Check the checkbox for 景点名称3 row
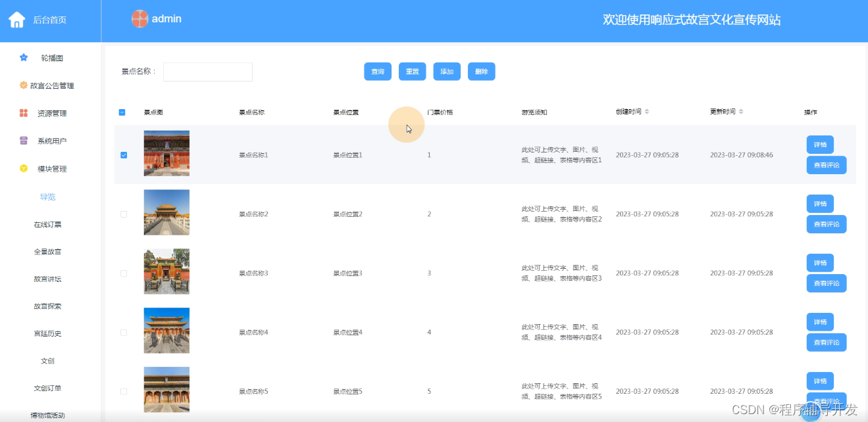 [x=124, y=273]
